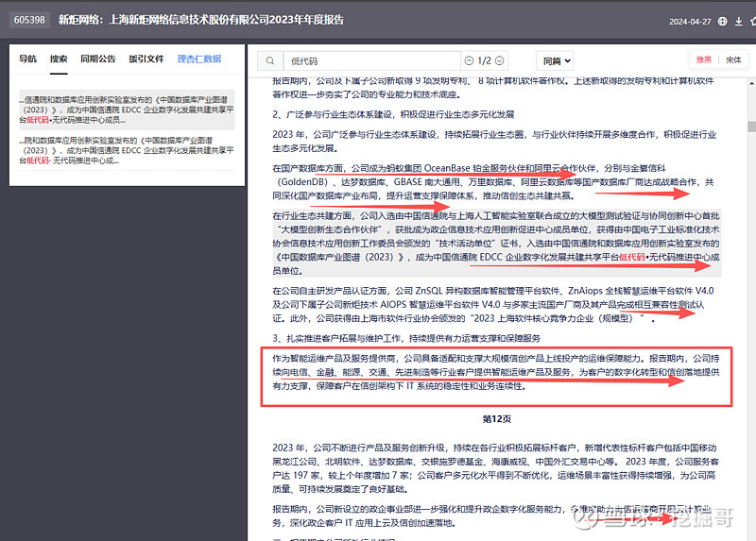Click heading 3、扎实推进客户拓展与维护工作
This screenshot has width=756, height=541.
[x=406, y=338]
